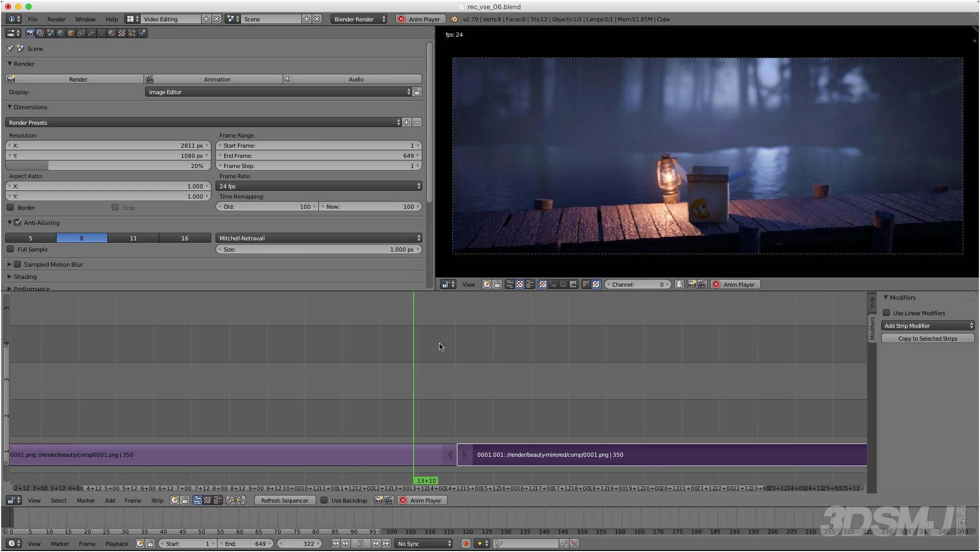Adjust the 20% resolution percentage slider
980x552 pixels.
108,166
